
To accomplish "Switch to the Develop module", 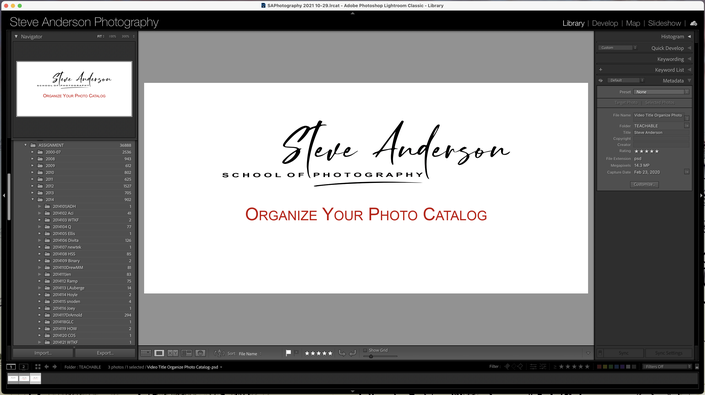I will click(x=605, y=23).
